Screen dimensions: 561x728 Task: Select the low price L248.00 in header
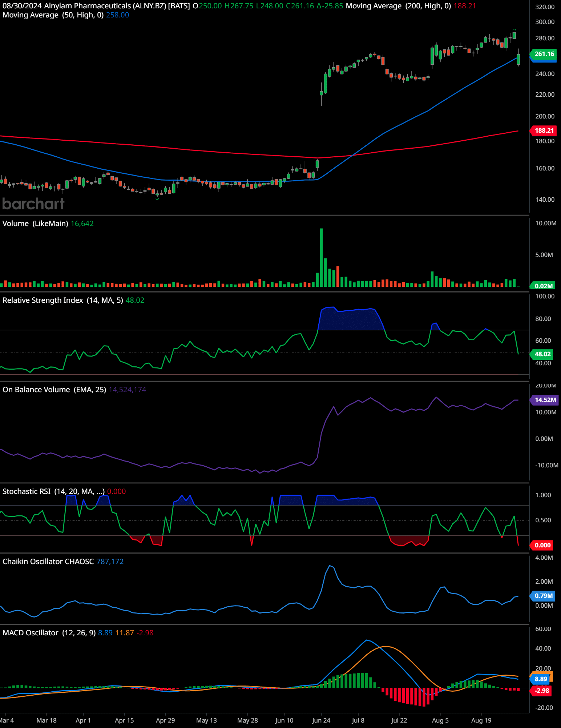(270, 6)
